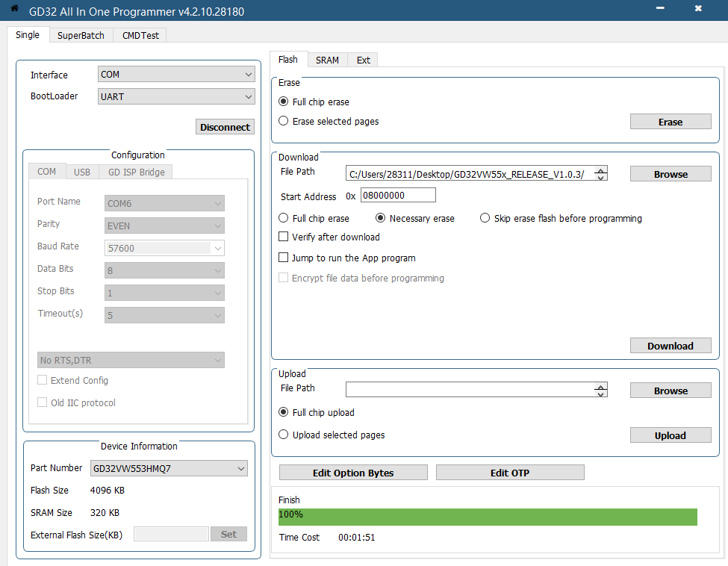Screen dimensions: 728x566
Task: Select the COM configuration tab
Action: point(46,171)
